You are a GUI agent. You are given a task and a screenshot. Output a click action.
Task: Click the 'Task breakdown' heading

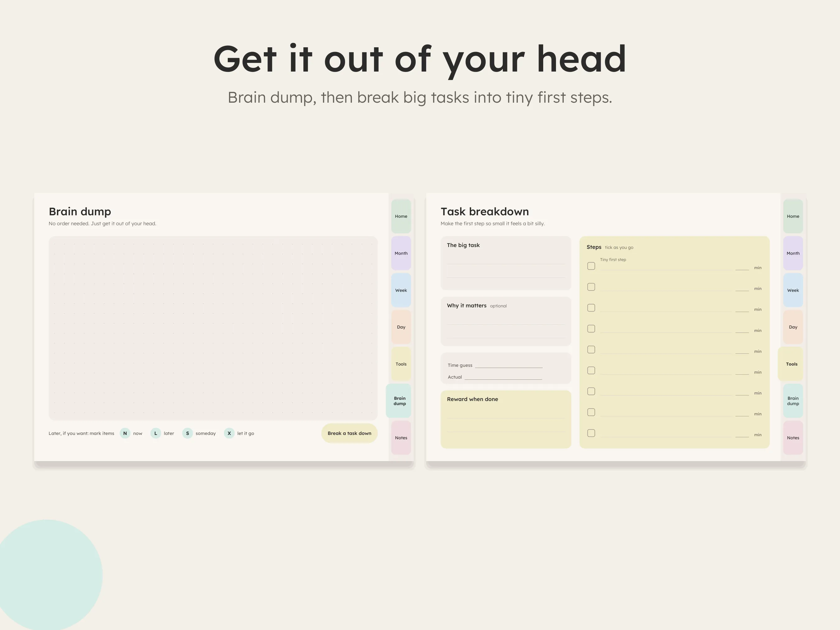[x=485, y=212]
